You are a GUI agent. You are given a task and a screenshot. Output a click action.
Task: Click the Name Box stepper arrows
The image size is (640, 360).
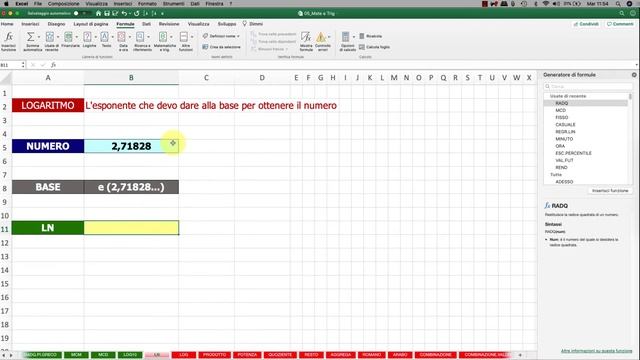(x=23, y=65)
